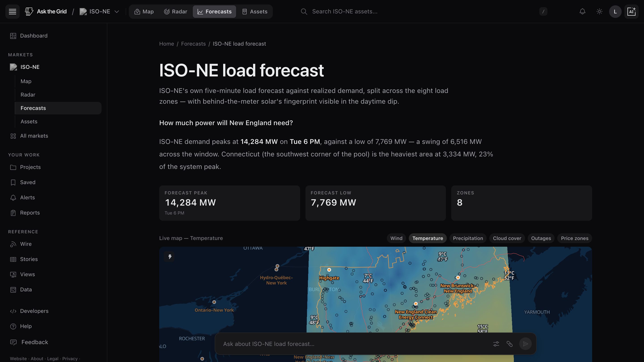Screen dimensions: 644x362
Task: Follow the Legal footer link
Action: [x=53, y=358]
